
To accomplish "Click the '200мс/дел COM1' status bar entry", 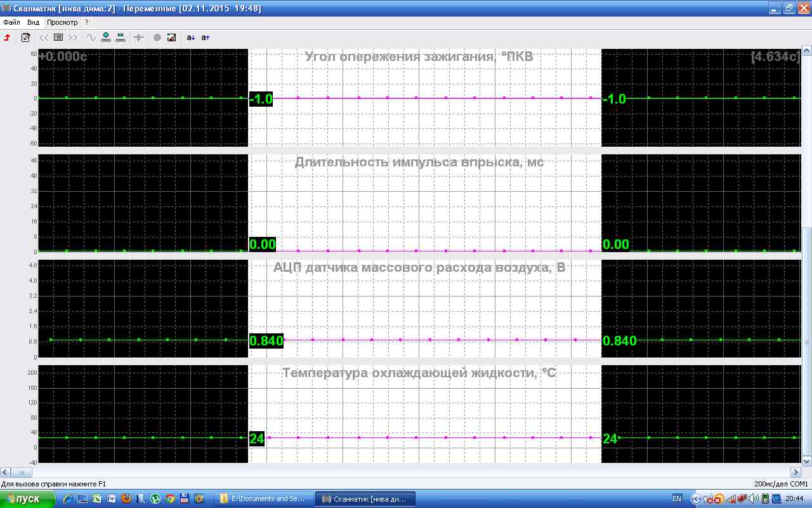I will coord(782,484).
